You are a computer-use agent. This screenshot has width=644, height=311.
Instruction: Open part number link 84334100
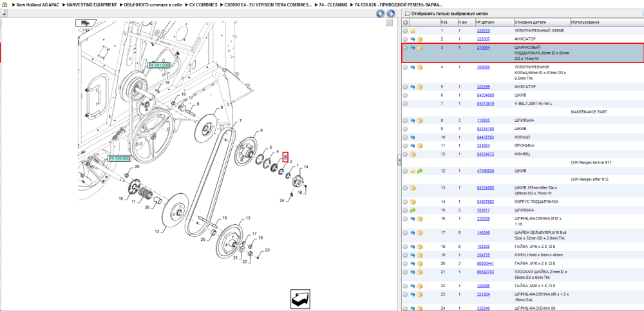[x=485, y=129]
